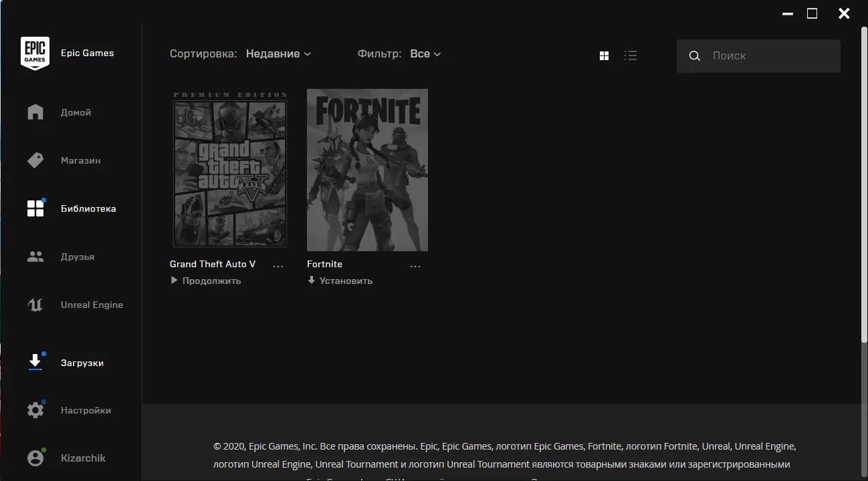Expand the Сортировка Недавние dropdown
This screenshot has height=481, width=868.
[x=278, y=54]
